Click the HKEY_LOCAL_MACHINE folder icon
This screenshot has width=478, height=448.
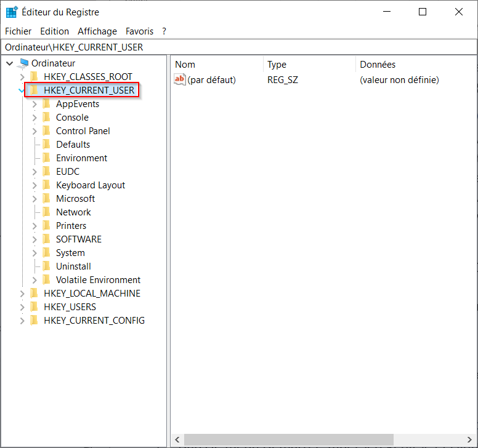tap(34, 294)
